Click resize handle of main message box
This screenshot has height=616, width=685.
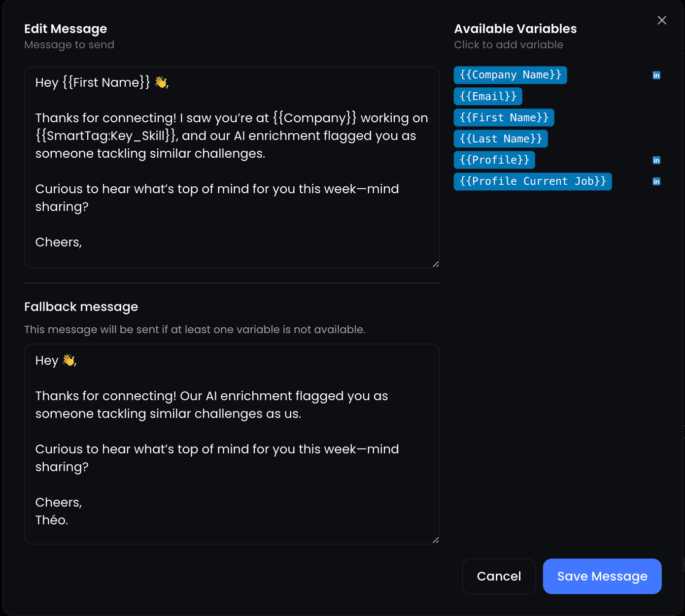point(436,264)
